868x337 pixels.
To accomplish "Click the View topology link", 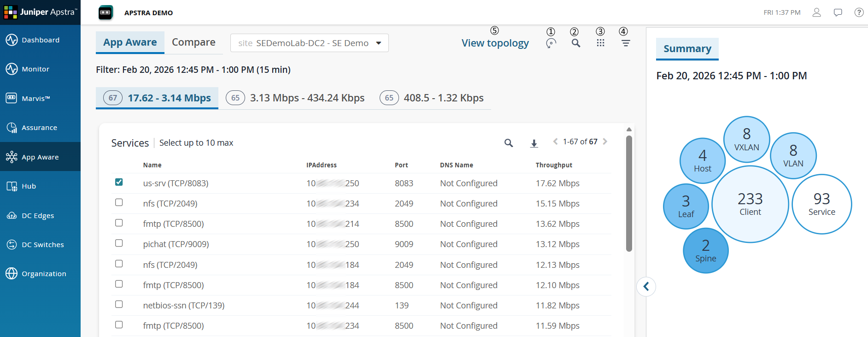I will 495,43.
